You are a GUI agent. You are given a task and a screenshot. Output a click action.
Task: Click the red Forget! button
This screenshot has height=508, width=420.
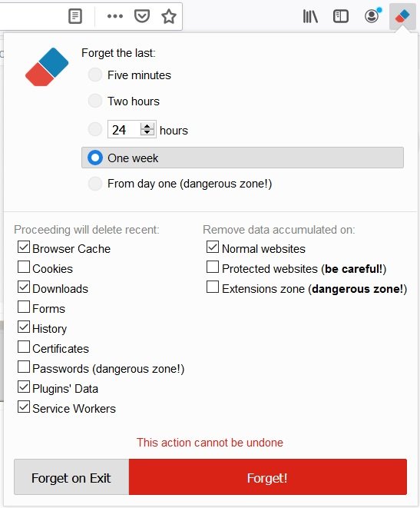pyautogui.click(x=268, y=477)
